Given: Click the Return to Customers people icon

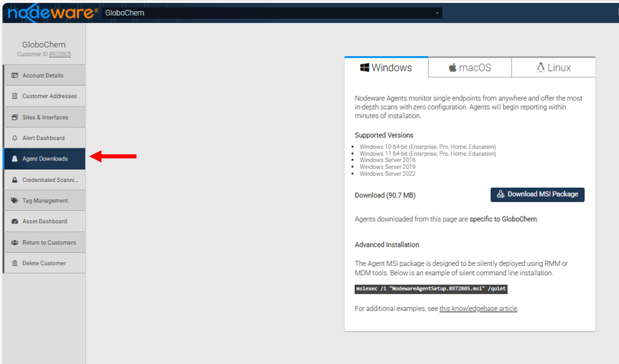Looking at the screenshot, I should pos(15,243).
